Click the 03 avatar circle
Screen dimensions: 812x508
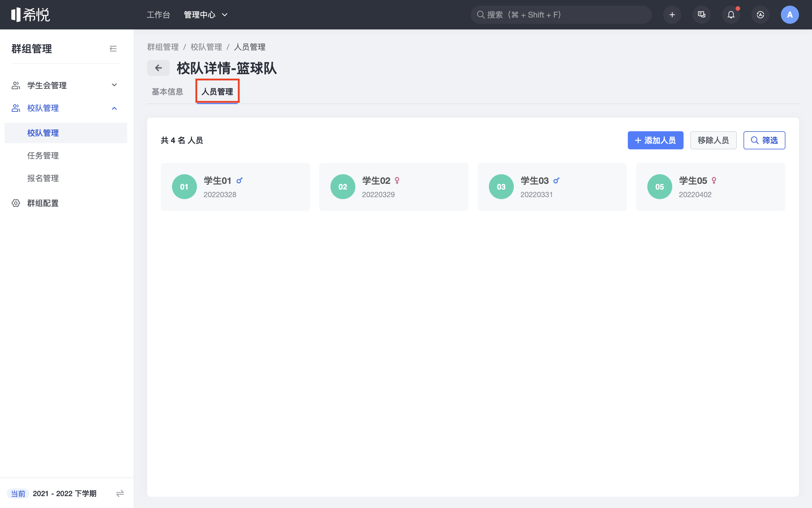tap(501, 187)
